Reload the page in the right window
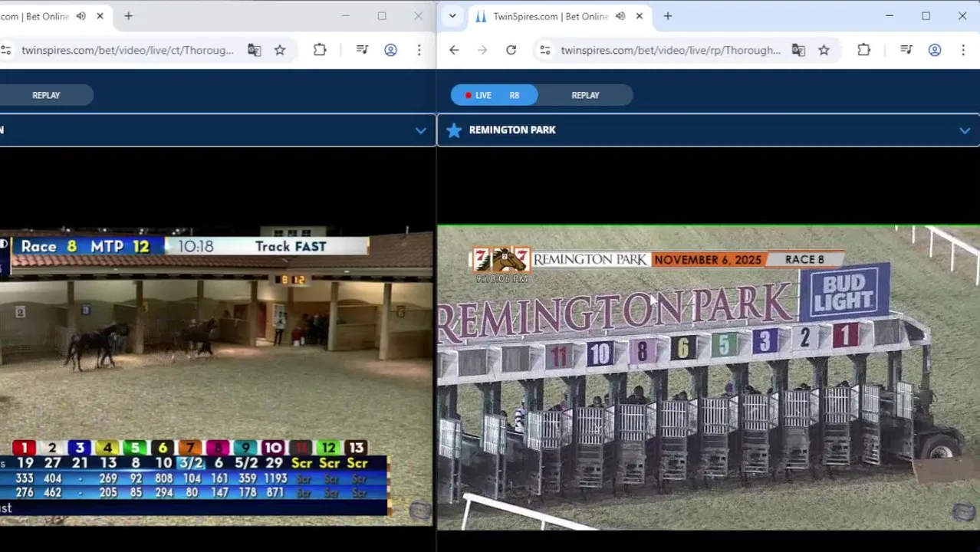This screenshot has height=552, width=980. coord(511,50)
